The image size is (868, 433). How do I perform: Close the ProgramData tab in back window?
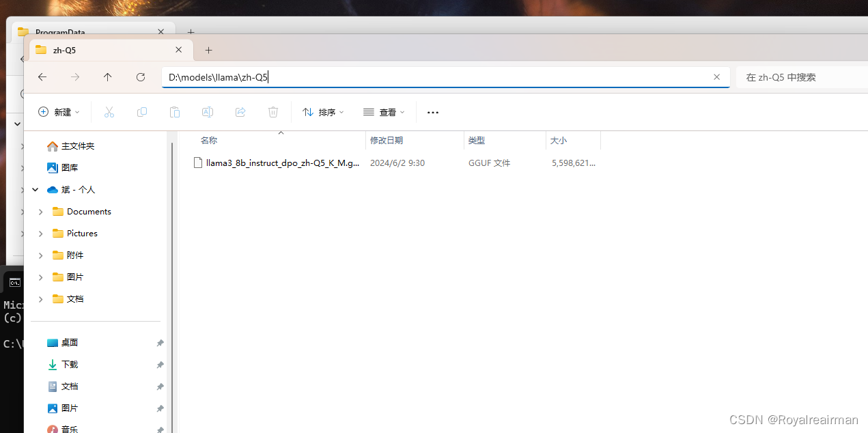[160, 31]
